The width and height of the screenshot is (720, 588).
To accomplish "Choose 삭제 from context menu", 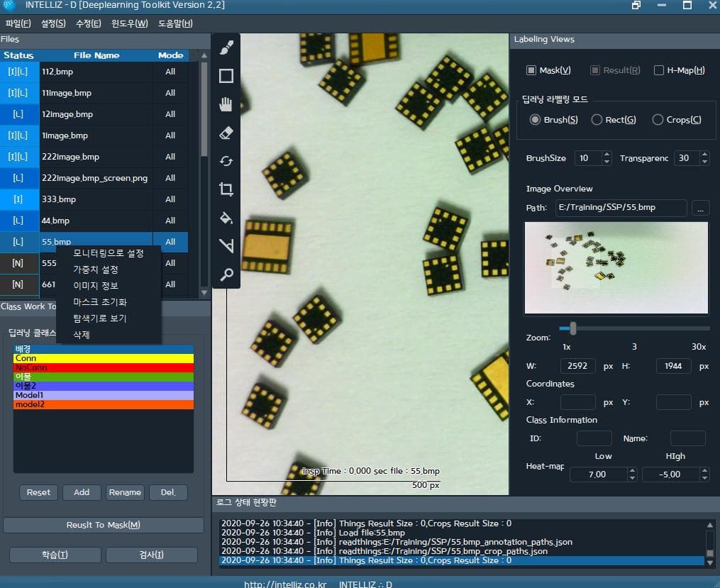I will (109, 335).
